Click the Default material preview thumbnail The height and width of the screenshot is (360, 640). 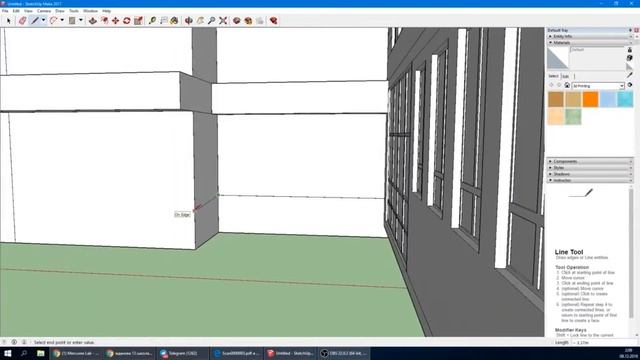(558, 58)
